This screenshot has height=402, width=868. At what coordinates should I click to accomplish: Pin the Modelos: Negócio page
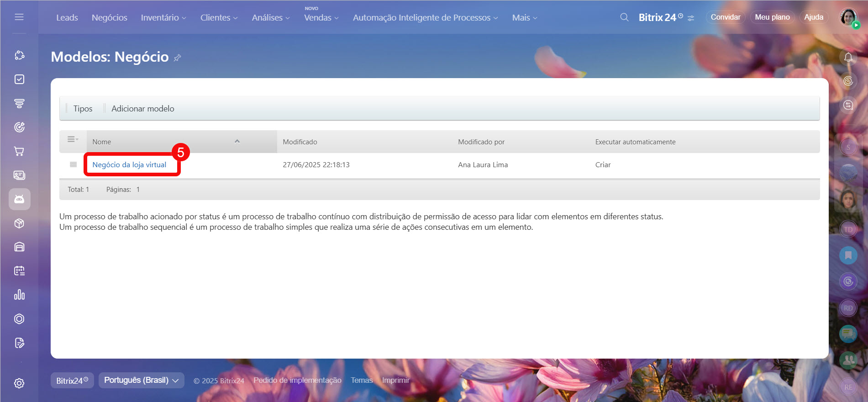[178, 58]
